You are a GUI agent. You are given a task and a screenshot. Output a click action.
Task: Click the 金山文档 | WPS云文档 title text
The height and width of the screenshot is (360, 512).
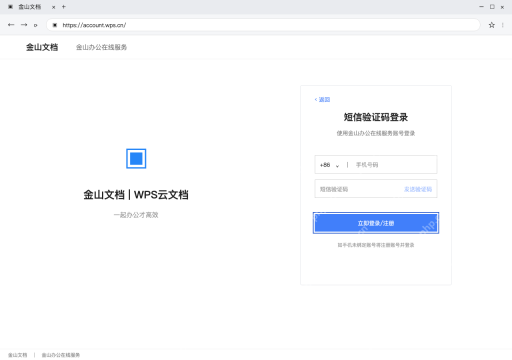pos(136,195)
